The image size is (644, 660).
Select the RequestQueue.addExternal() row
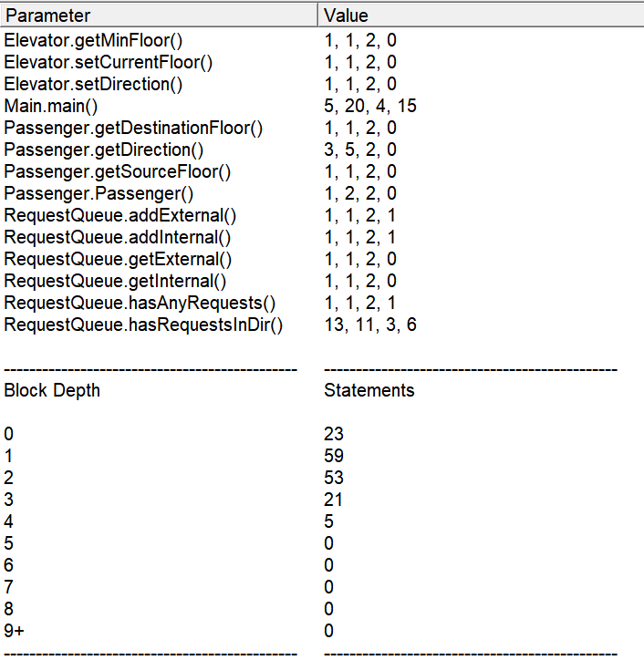pyautogui.click(x=322, y=215)
